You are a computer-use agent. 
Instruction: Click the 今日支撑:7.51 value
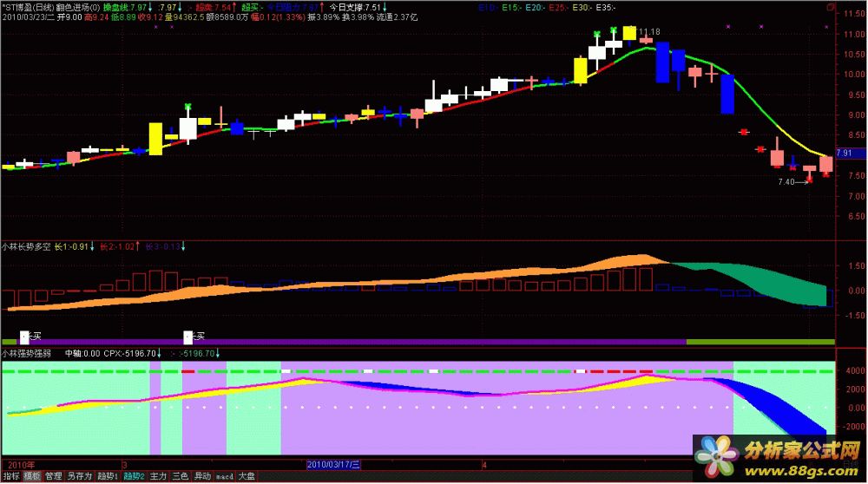click(355, 8)
